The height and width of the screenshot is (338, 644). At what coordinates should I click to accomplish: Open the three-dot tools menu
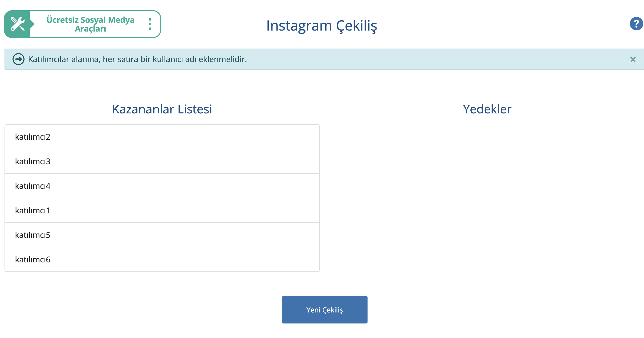point(150,24)
